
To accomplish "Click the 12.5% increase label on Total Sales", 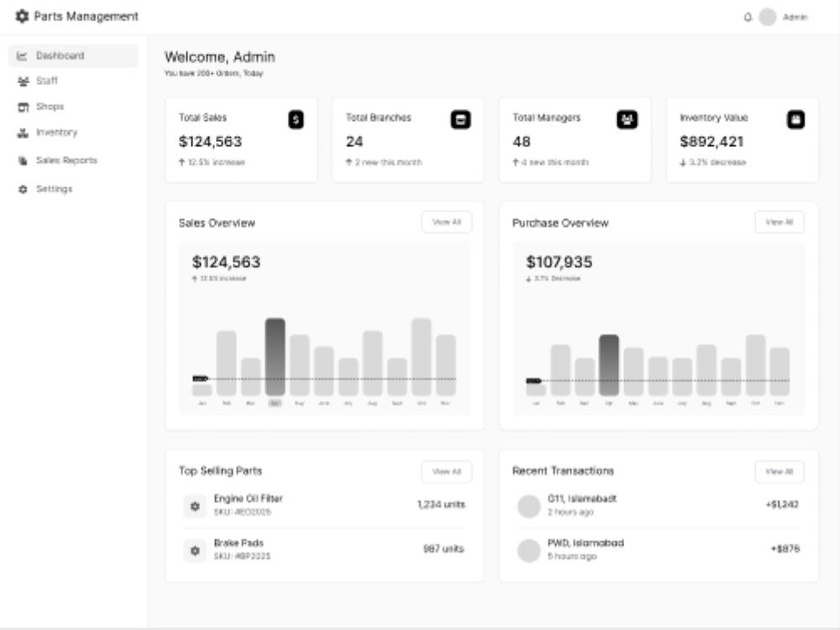I will (x=212, y=162).
